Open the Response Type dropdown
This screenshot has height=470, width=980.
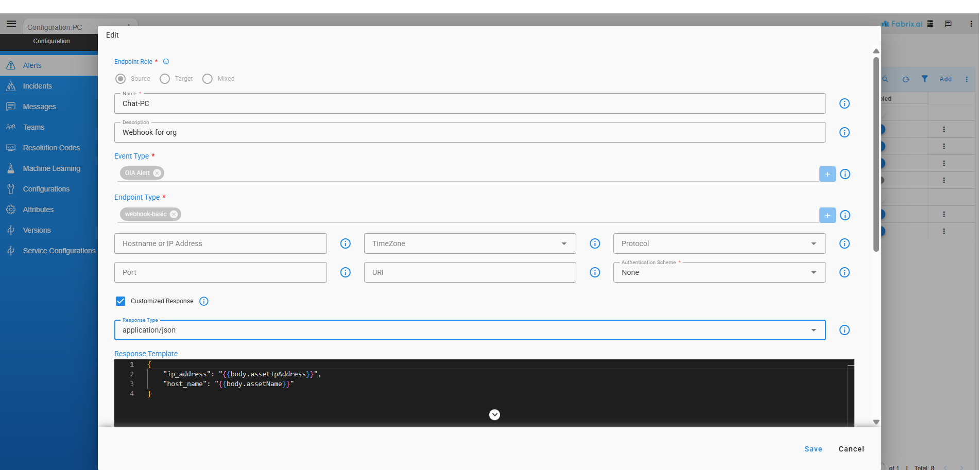[470, 330]
